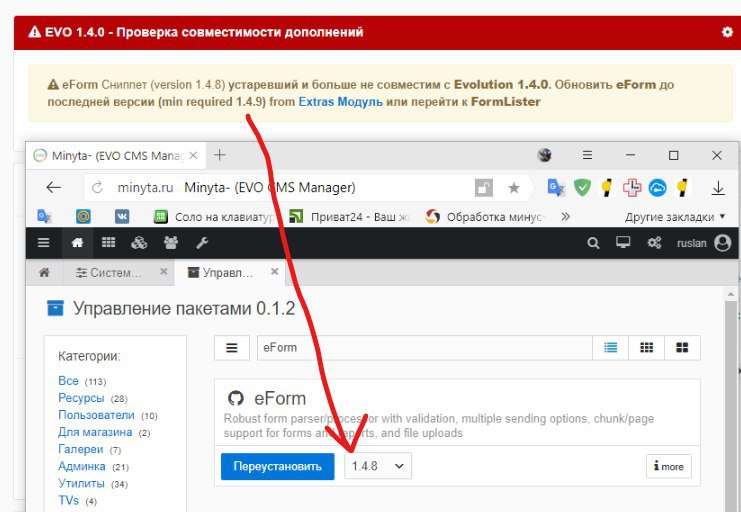Go back in browser history
The height and width of the screenshot is (512, 741).
(x=53, y=188)
